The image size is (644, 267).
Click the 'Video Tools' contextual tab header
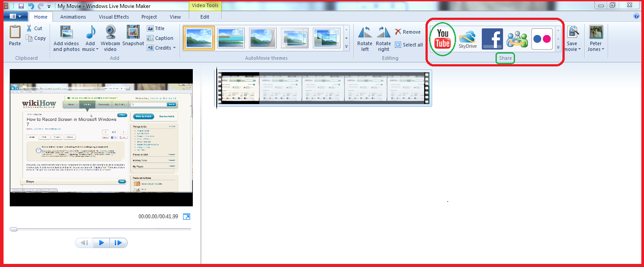click(205, 6)
